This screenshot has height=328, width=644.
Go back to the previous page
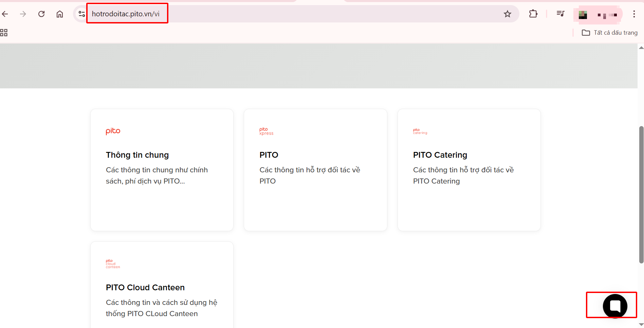5,14
